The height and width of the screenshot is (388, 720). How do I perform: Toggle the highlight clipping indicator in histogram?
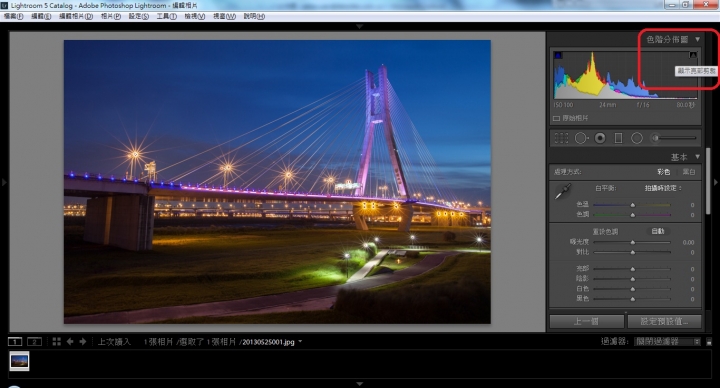coord(693,56)
